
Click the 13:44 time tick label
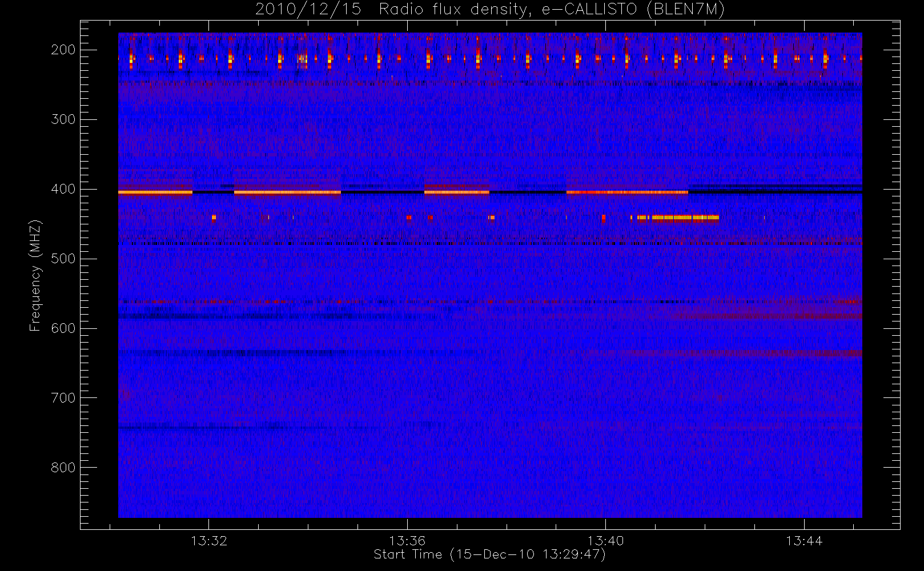coord(804,540)
